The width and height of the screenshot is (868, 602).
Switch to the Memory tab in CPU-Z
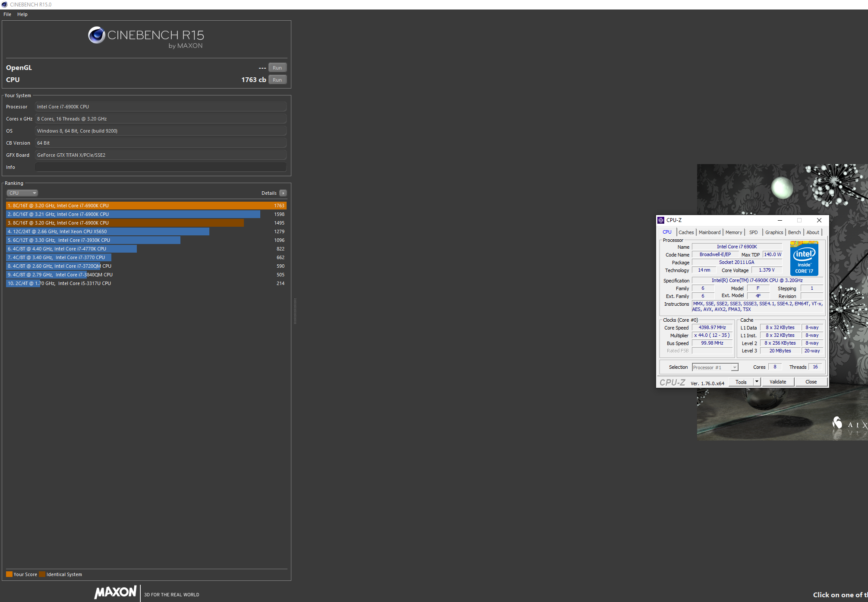pyautogui.click(x=734, y=232)
